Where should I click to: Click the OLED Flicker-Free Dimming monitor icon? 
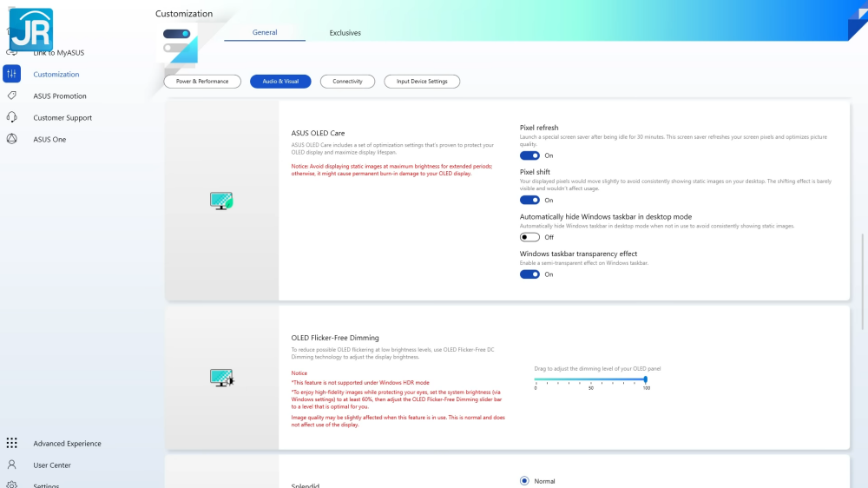tap(221, 378)
